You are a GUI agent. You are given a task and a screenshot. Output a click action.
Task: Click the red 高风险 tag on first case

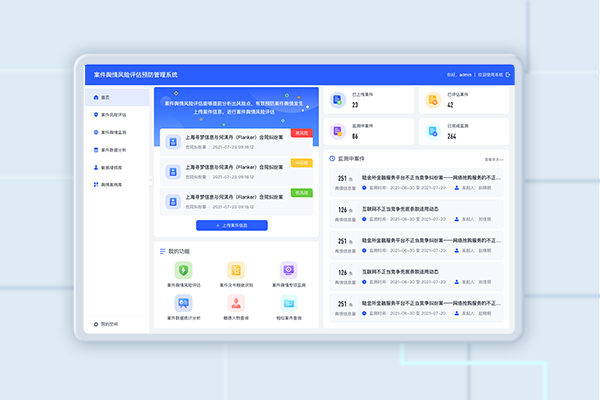coord(301,133)
